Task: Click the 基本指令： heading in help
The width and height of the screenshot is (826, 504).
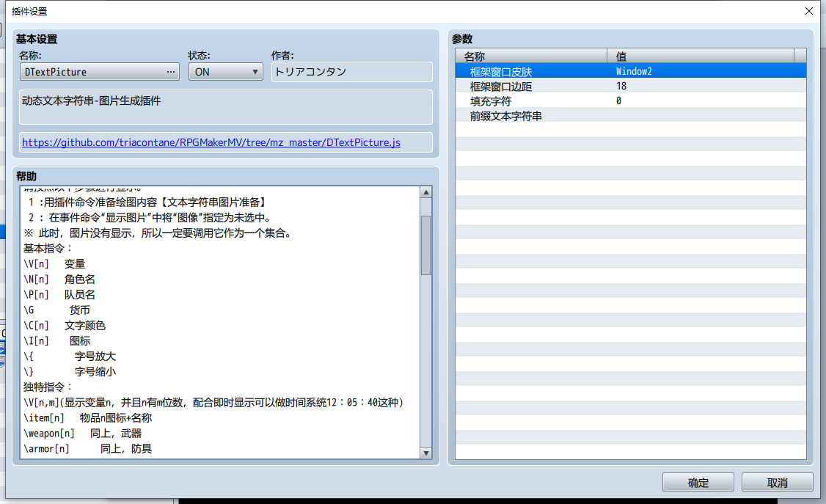Action: pyautogui.click(x=48, y=249)
